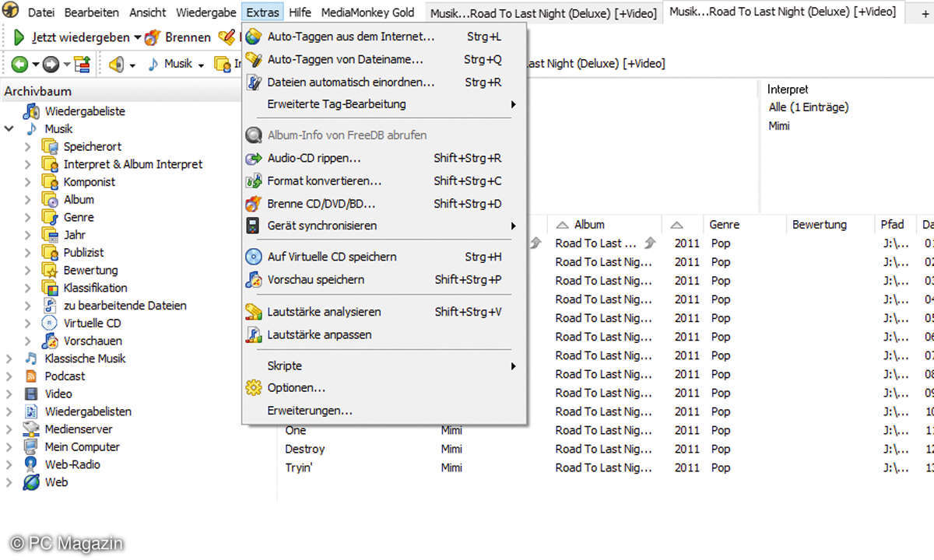Screen dimensions: 934x560
Task: Select Komponist in the Archivbaum
Action: point(90,182)
